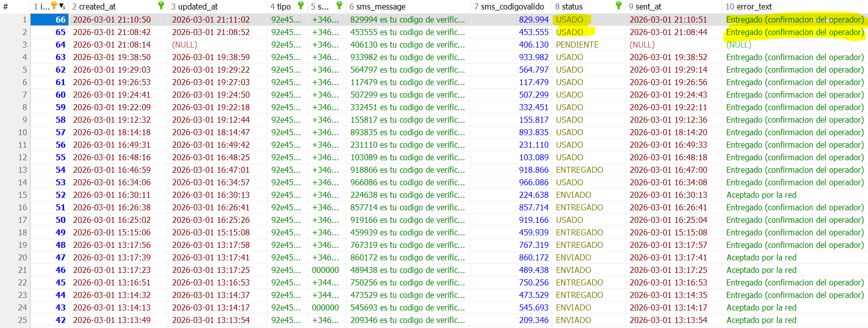Click the (NULL) updated_at cell in row 3
The width and height of the screenshot is (868, 328).
point(185,45)
